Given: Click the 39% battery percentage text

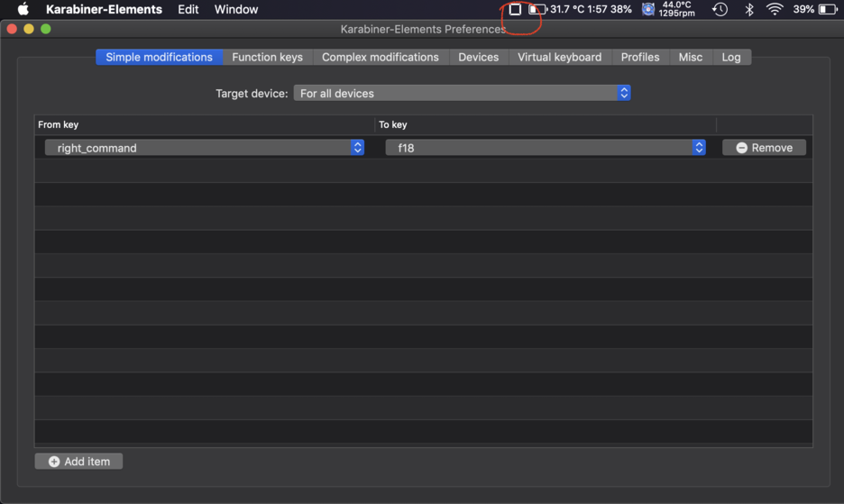Looking at the screenshot, I should tap(803, 9).
